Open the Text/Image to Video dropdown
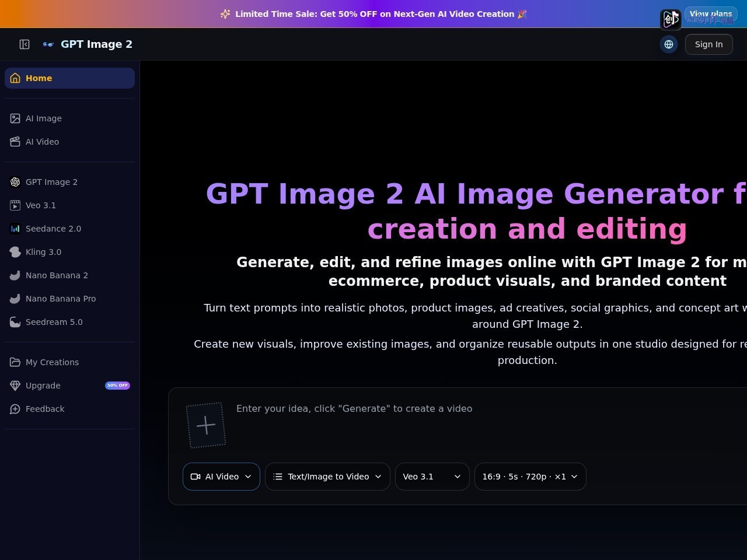 327,477
